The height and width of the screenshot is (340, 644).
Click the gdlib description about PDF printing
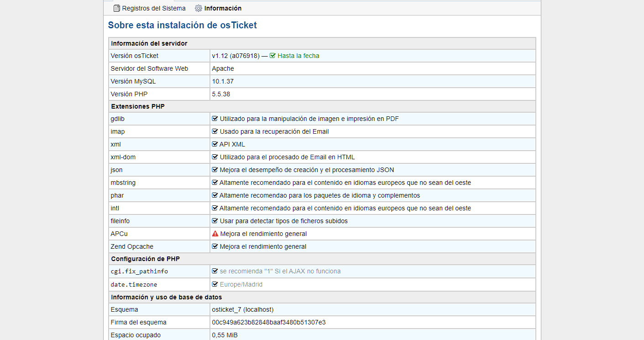309,119
